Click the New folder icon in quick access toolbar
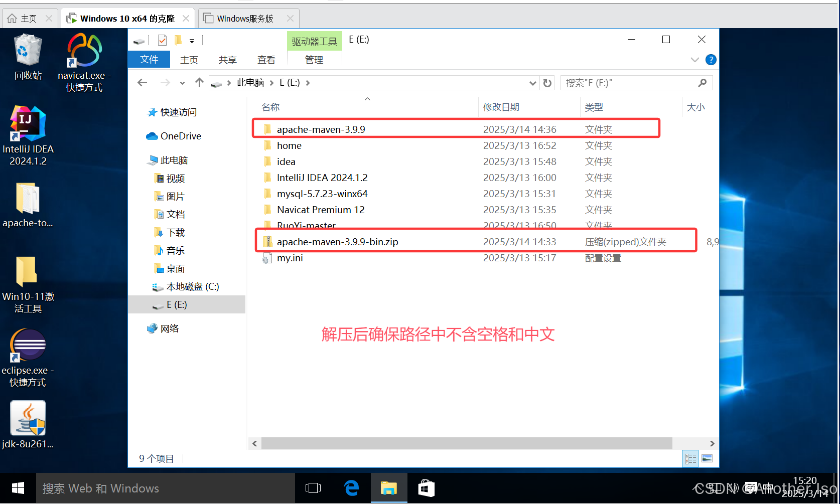 pos(178,40)
